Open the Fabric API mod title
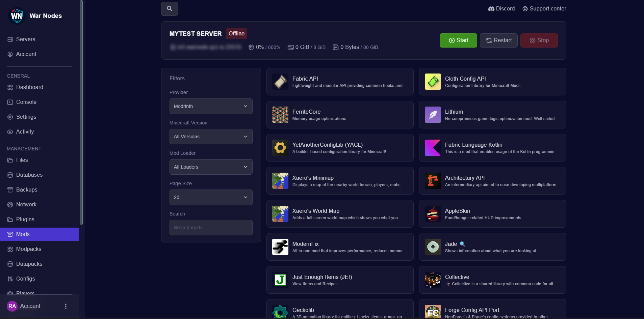This screenshot has height=319, width=644. [x=305, y=79]
